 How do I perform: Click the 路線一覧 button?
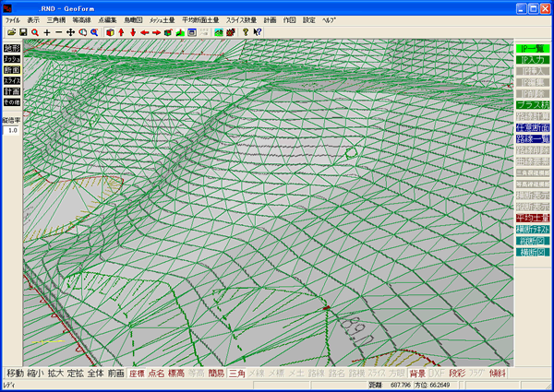click(533, 138)
